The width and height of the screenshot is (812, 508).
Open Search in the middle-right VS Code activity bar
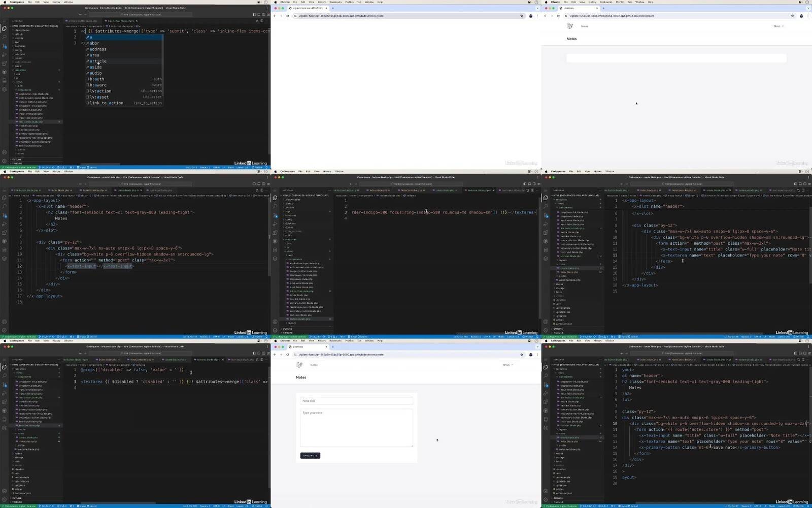(x=546, y=206)
